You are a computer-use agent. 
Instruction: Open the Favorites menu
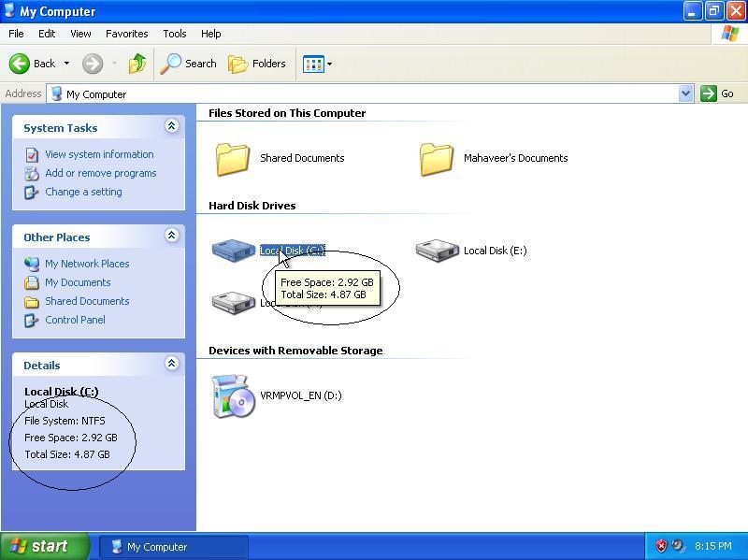126,33
